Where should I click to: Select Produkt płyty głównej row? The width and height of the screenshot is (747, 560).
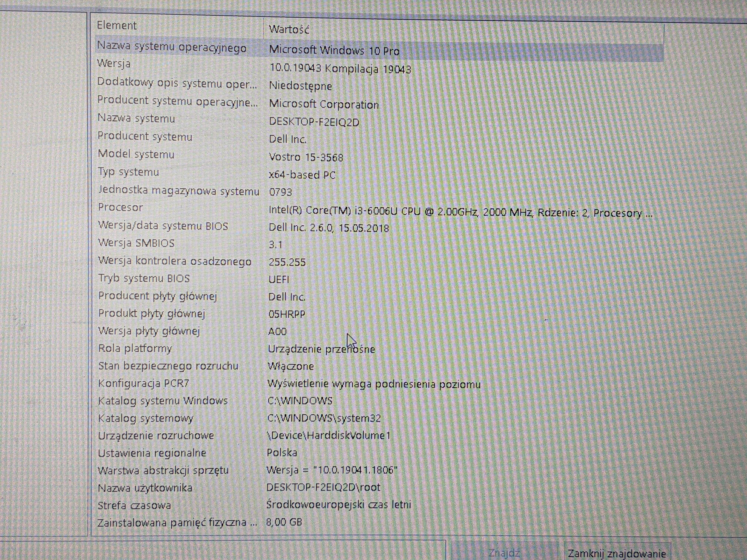tap(152, 314)
